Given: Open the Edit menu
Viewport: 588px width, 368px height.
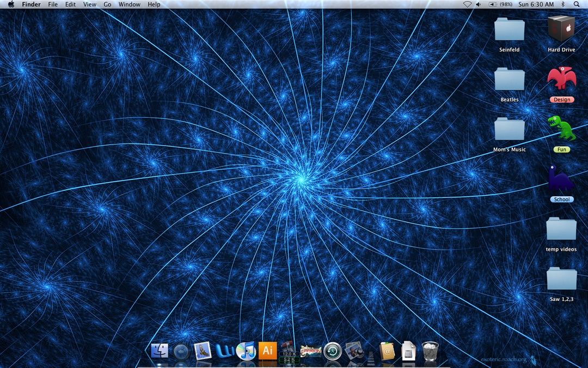Looking at the screenshot, I should (x=70, y=4).
